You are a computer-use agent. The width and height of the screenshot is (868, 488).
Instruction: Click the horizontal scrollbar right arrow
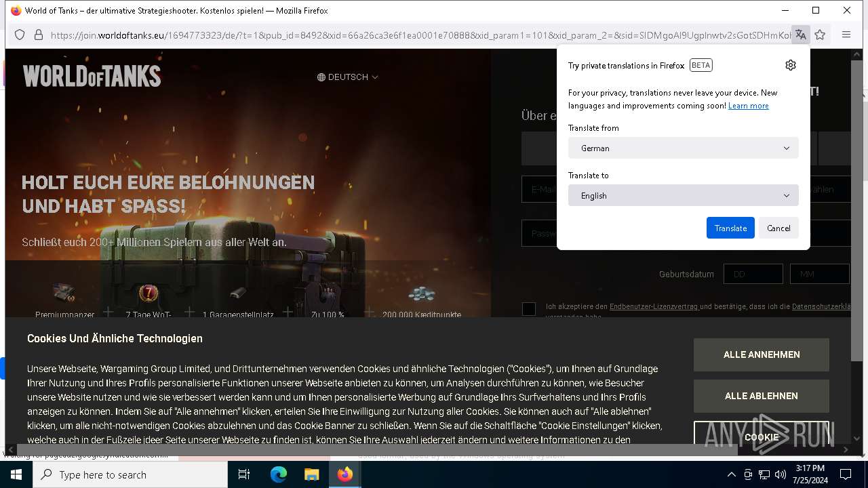point(845,450)
